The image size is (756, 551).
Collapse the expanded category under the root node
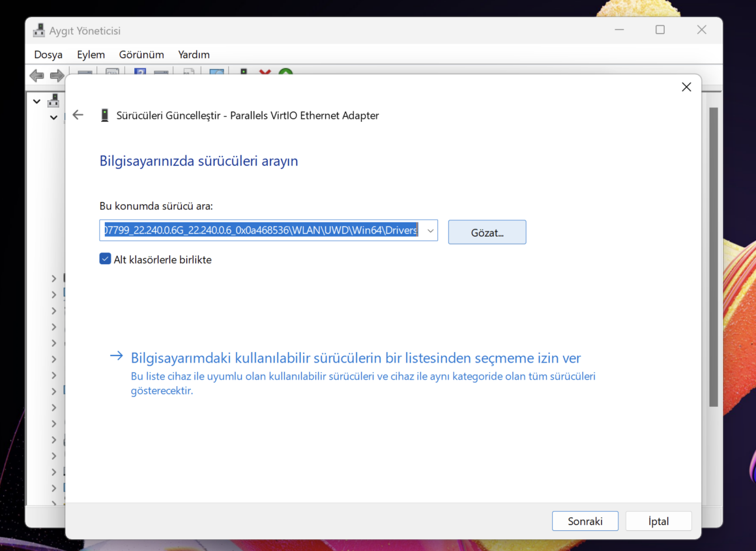53,117
